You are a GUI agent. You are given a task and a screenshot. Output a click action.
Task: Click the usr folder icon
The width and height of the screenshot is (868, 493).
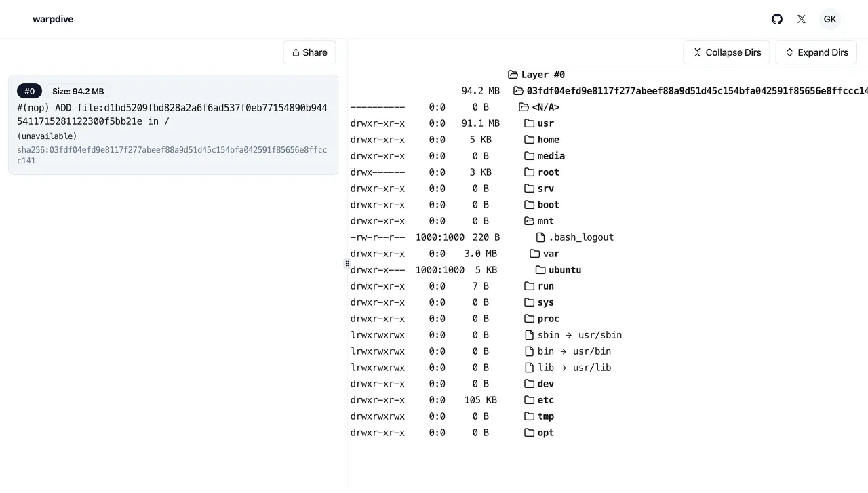coord(530,123)
